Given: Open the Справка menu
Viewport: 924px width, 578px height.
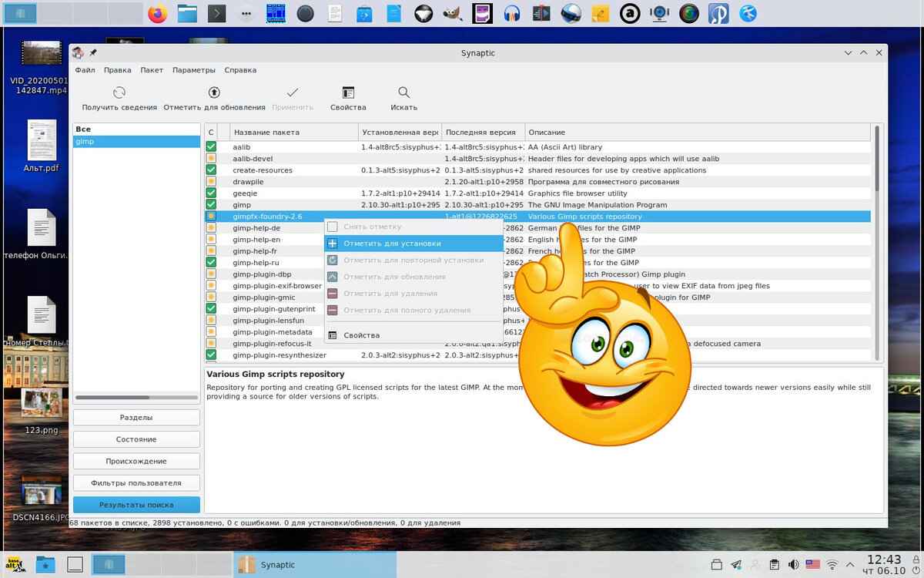Looking at the screenshot, I should point(240,69).
